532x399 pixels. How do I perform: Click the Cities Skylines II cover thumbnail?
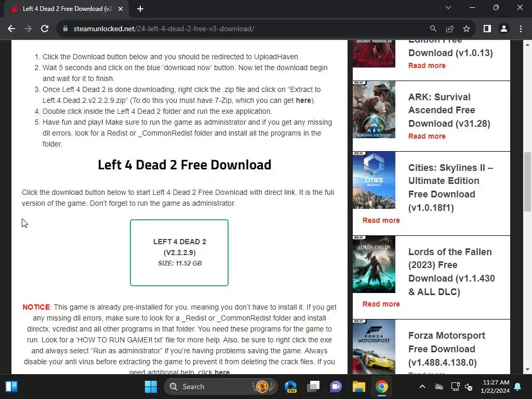pos(374,180)
